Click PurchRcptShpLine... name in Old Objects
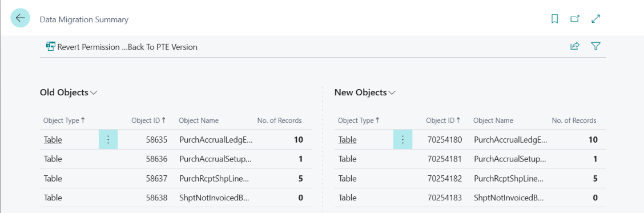This screenshot has height=213, width=644. point(214,179)
